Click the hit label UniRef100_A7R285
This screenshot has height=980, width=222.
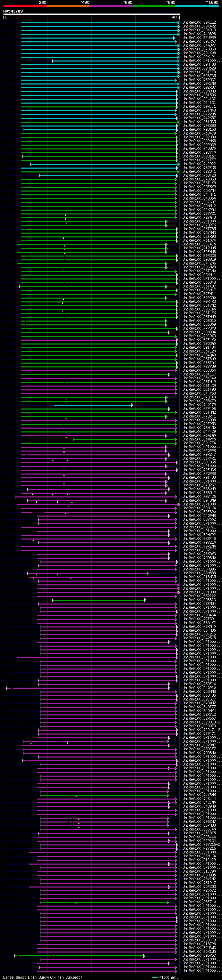click(199, 114)
